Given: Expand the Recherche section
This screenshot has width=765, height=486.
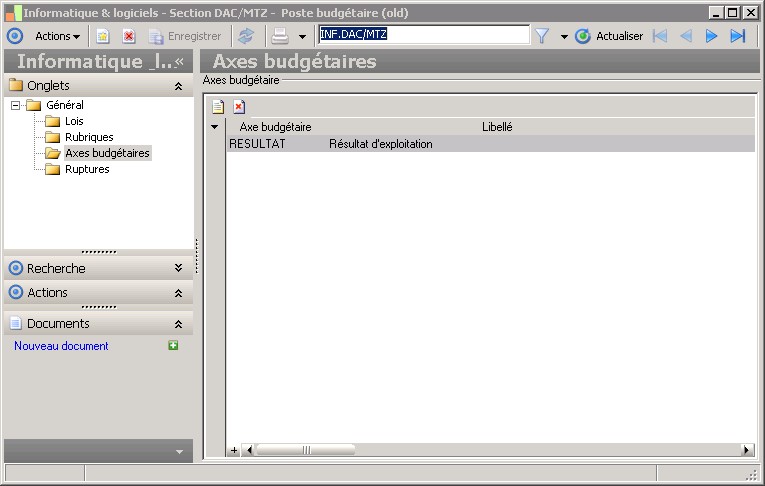Looking at the screenshot, I should 179,268.
